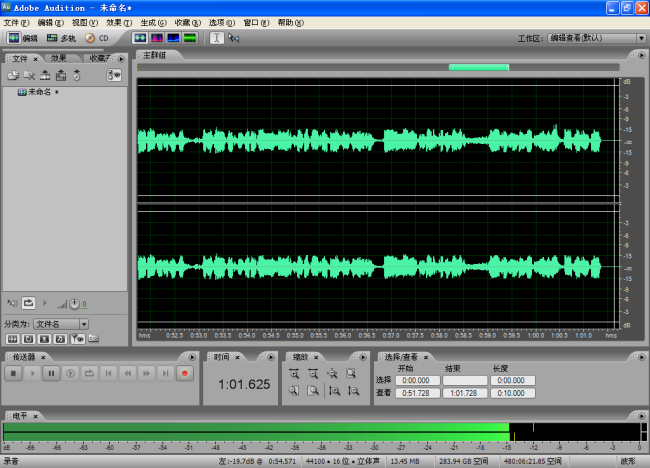The width and height of the screenshot is (650, 468).
Task: Select the waveform display icon
Action: (140, 38)
